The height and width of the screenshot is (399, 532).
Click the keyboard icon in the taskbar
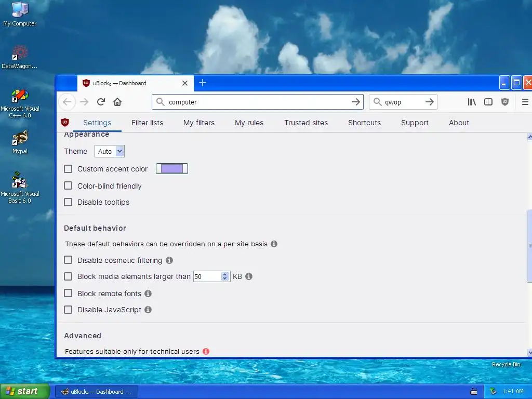click(474, 392)
